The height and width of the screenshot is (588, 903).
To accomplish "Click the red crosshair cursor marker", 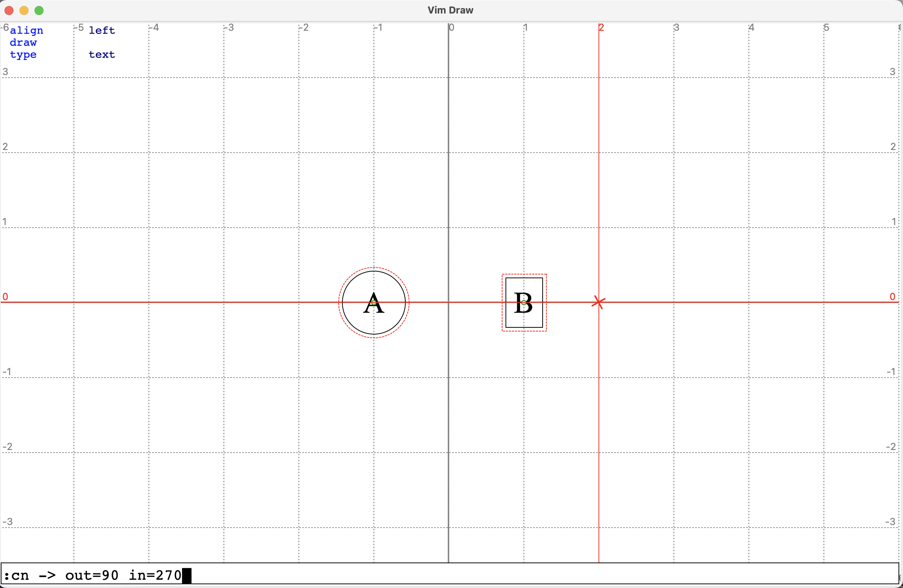I will coord(598,302).
